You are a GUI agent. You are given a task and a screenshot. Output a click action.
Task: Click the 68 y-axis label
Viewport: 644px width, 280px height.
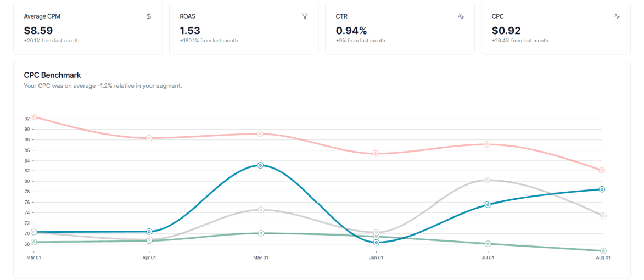click(x=27, y=244)
